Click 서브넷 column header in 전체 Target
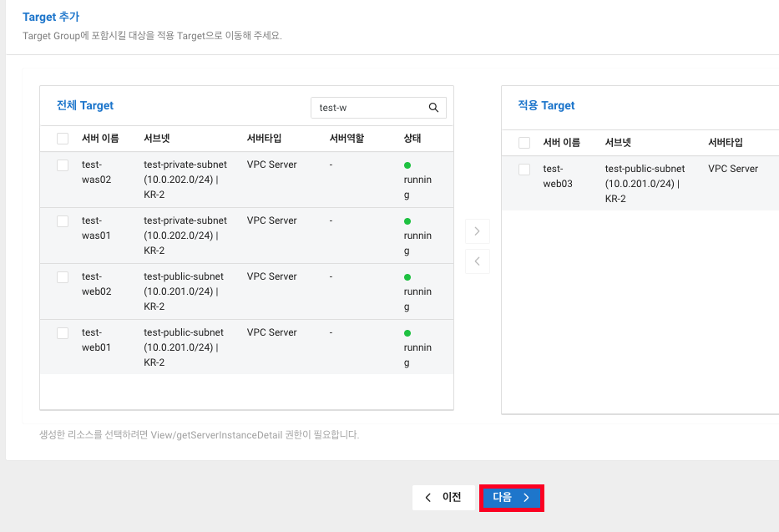 (156, 138)
